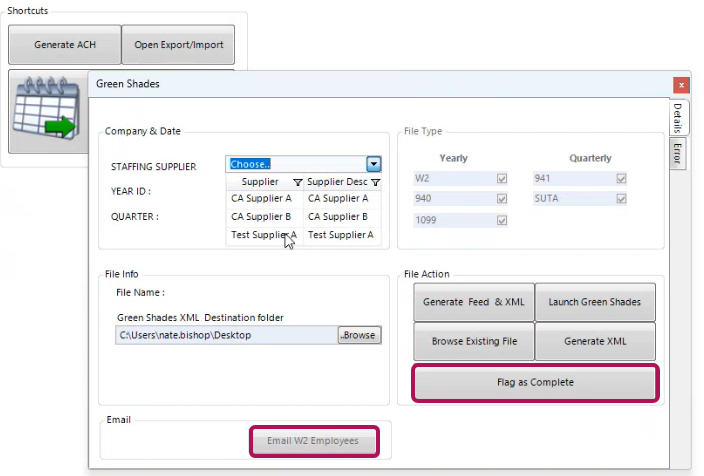
Task: Filter the Supplier Desc column
Action: [x=376, y=182]
